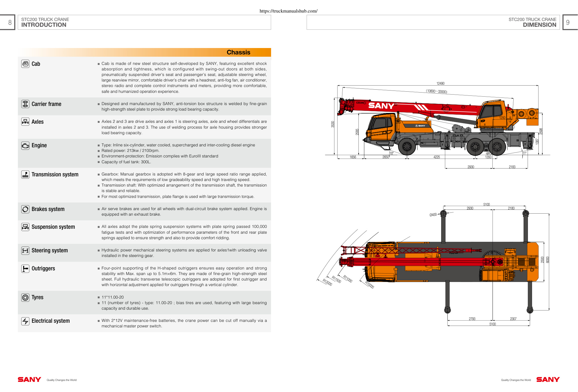578x392 pixels.
Task: Click the Cab section icon
Action: point(25,64)
